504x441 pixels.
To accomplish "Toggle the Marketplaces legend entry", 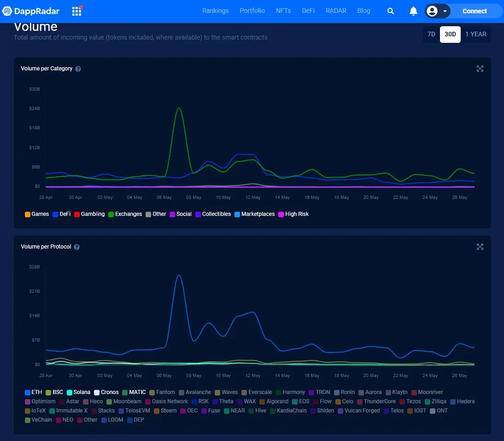I will click(x=255, y=214).
